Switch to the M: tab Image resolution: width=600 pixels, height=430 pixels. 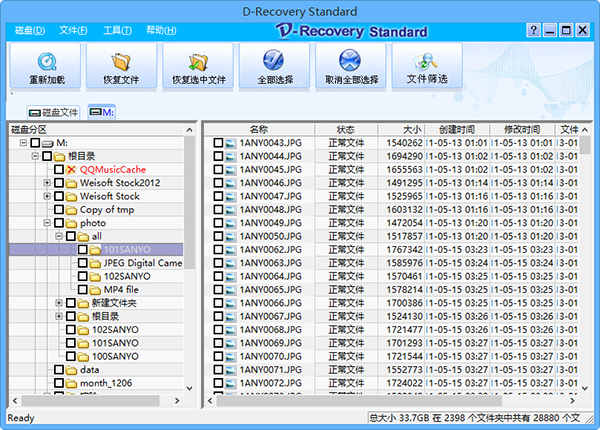click(102, 112)
